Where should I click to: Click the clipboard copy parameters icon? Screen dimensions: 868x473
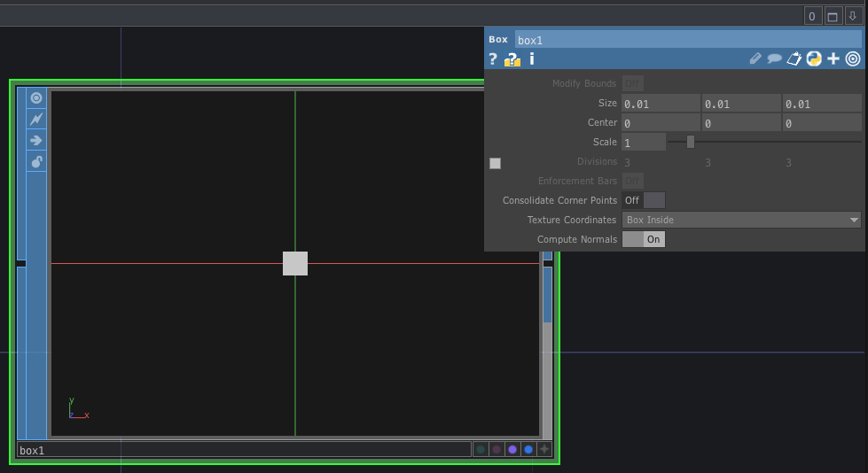pyautogui.click(x=794, y=59)
